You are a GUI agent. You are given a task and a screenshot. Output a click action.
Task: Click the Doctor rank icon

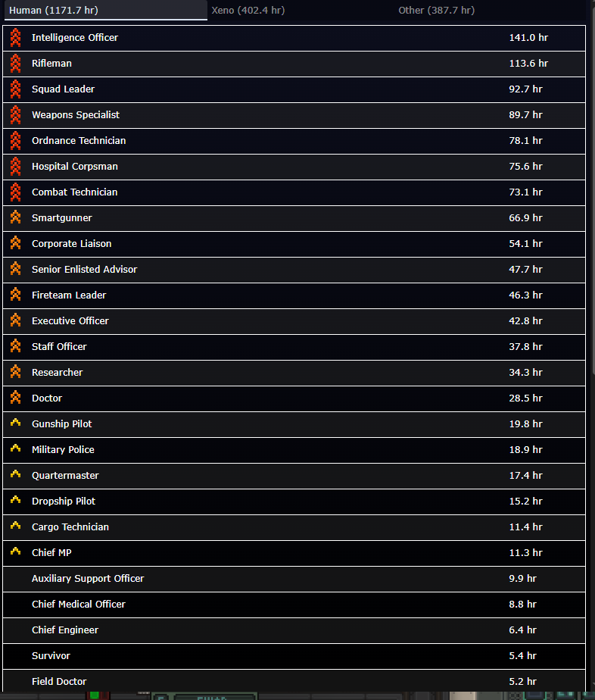click(x=15, y=398)
